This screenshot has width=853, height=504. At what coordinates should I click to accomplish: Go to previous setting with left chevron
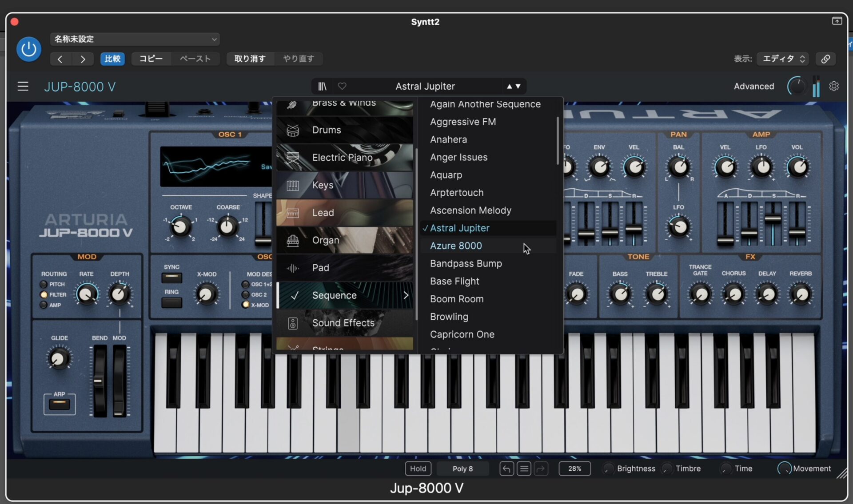pyautogui.click(x=60, y=59)
